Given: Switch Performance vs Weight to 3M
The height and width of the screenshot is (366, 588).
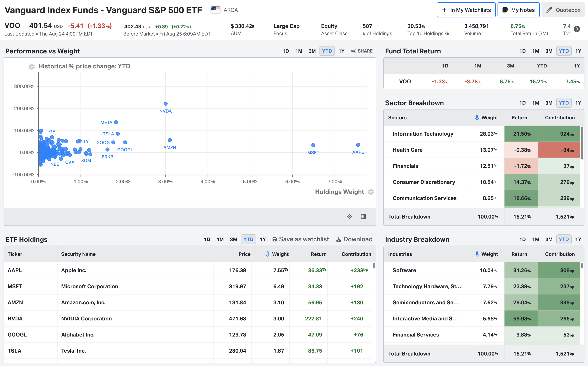Looking at the screenshot, I should 312,51.
